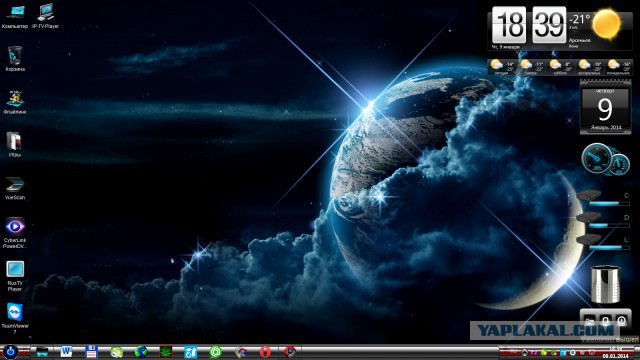The width and height of the screenshot is (640, 360).
Task: Click the minutes flip card showing 39
Action: (x=549, y=24)
